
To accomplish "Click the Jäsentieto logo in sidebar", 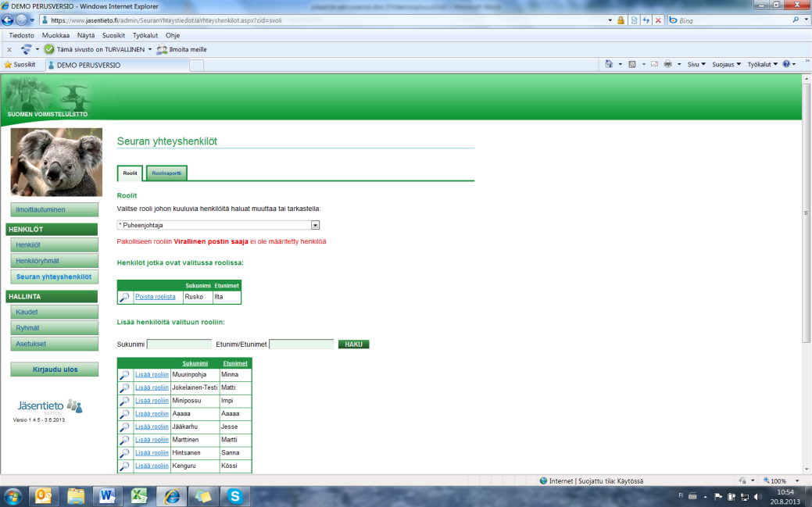I will pos(50,406).
